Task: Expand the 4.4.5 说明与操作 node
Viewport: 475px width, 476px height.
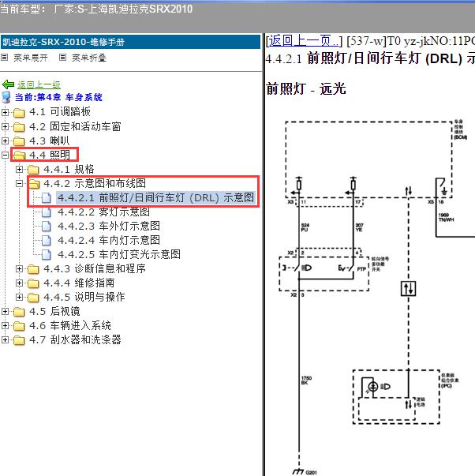Action: coord(19,297)
